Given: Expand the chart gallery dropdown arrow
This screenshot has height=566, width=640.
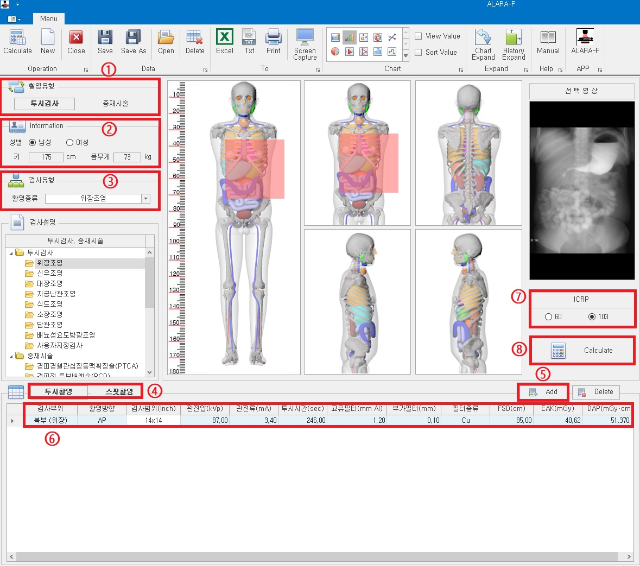Looking at the screenshot, I should tap(406, 55).
